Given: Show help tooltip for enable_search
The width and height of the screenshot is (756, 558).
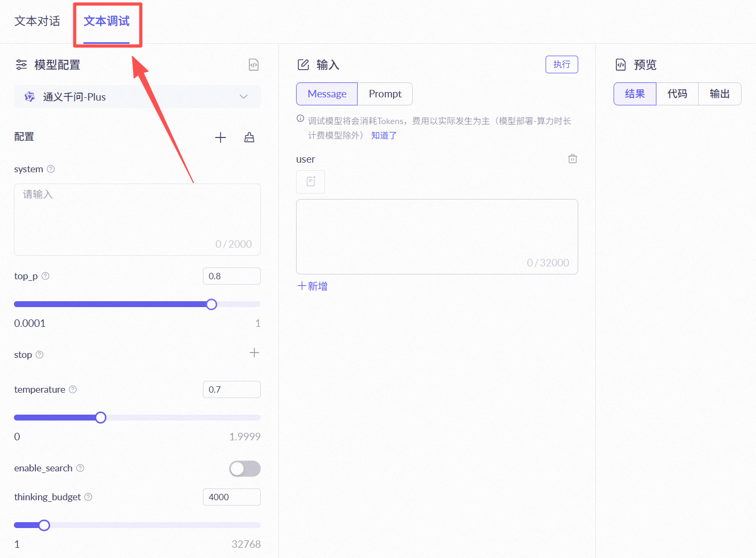Looking at the screenshot, I should [80, 468].
